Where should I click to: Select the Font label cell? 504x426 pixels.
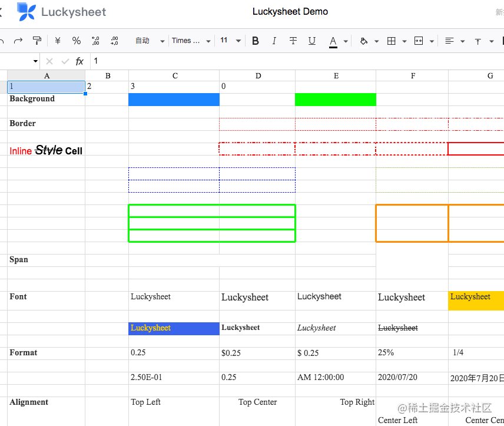point(47,301)
